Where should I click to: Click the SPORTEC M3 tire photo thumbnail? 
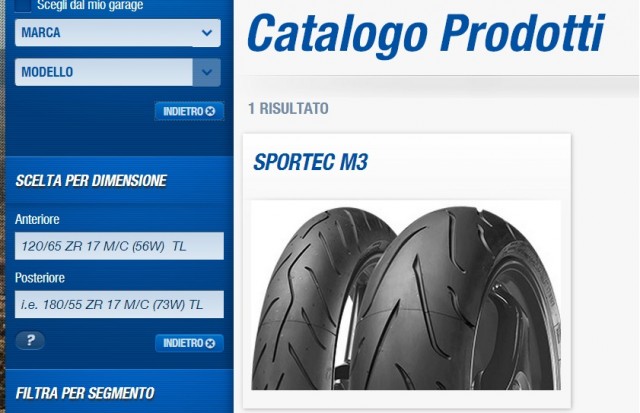pyautogui.click(x=406, y=295)
